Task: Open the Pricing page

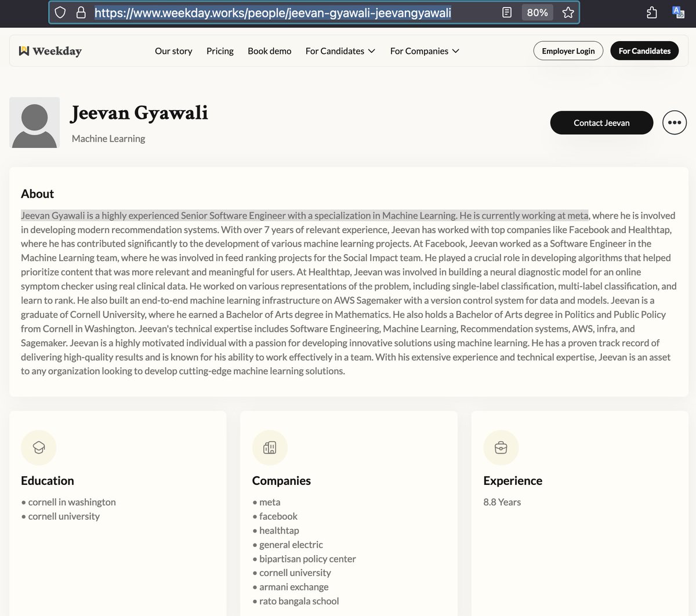Action: coord(220,51)
